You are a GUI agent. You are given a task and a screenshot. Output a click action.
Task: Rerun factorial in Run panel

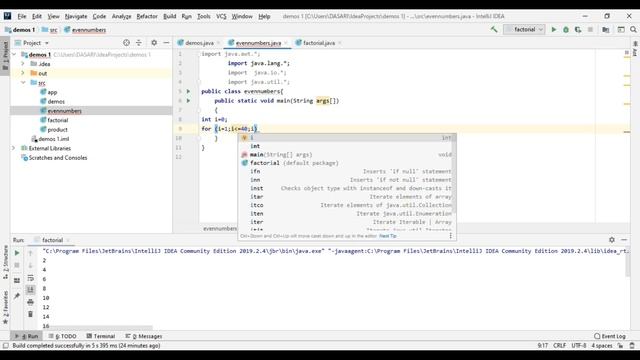[17, 253]
